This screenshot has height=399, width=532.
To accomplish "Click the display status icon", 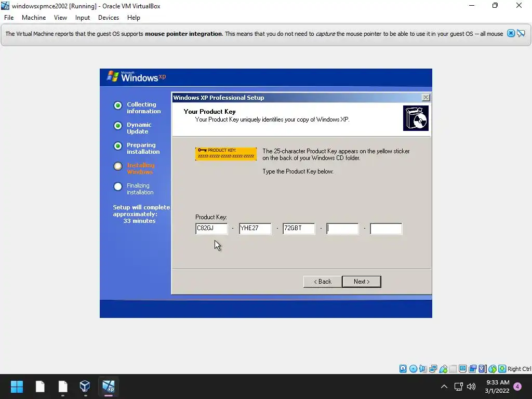I will point(462,368).
